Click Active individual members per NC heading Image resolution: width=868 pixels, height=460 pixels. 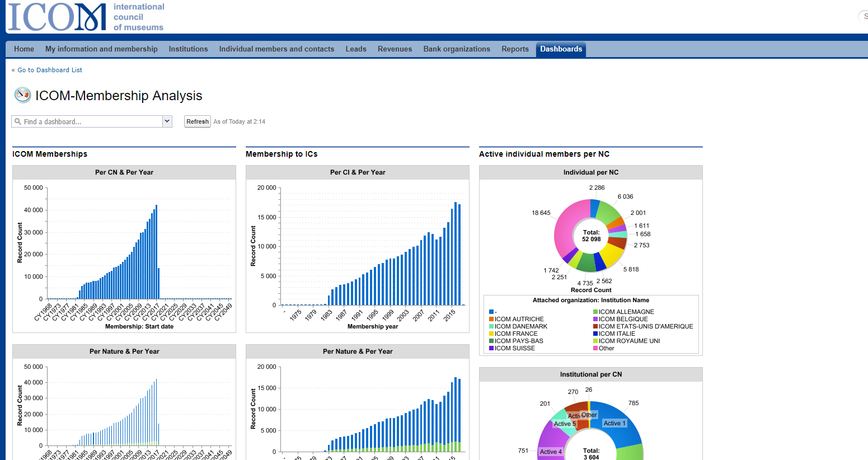pyautogui.click(x=544, y=154)
